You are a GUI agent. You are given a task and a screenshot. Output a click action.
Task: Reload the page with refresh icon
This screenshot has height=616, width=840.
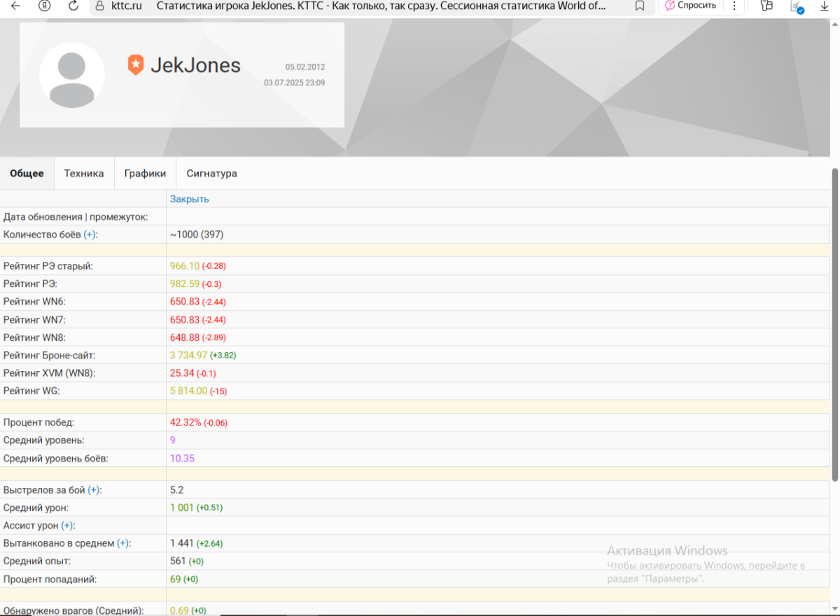(x=73, y=6)
